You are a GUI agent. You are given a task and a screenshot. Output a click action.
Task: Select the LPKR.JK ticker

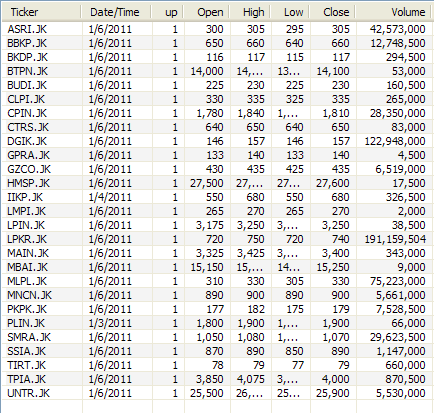[x=27, y=239]
